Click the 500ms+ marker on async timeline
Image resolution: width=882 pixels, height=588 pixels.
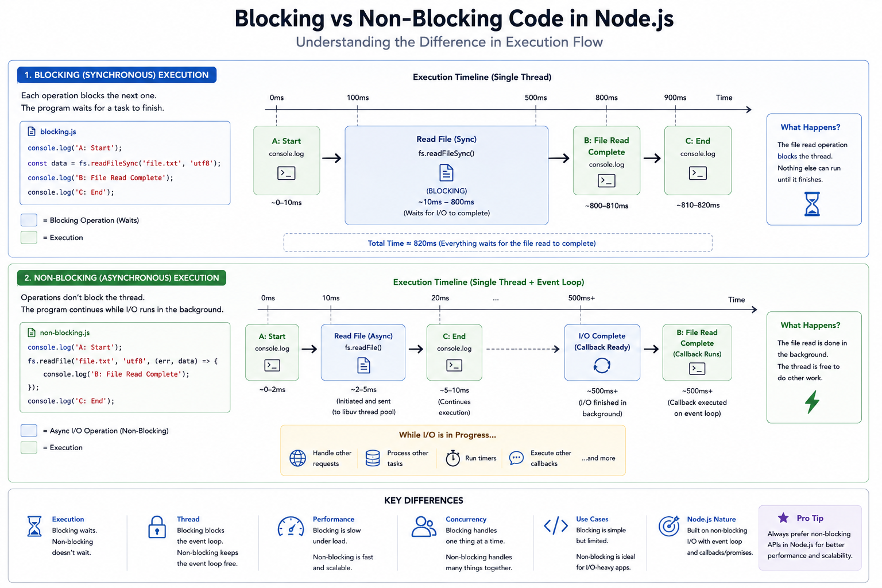tap(582, 298)
